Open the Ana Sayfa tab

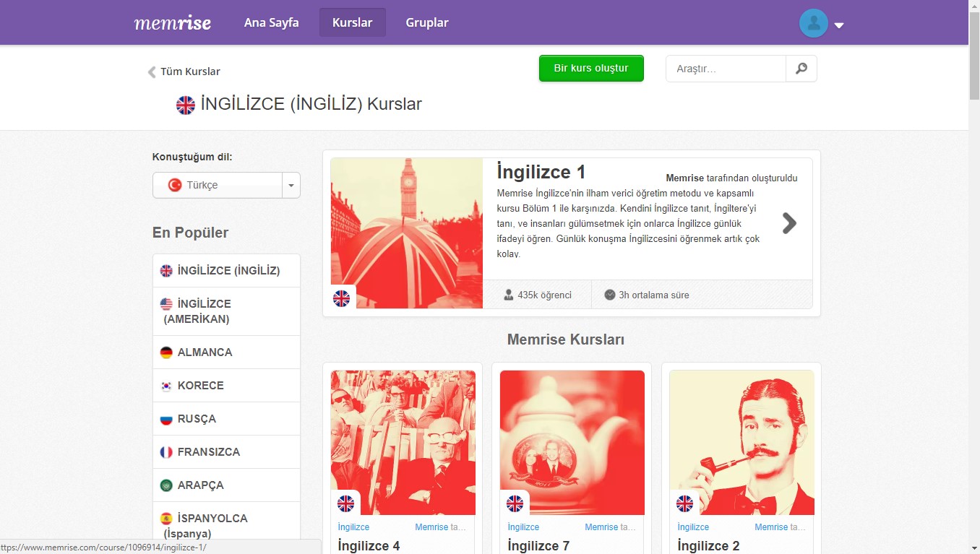pos(271,22)
